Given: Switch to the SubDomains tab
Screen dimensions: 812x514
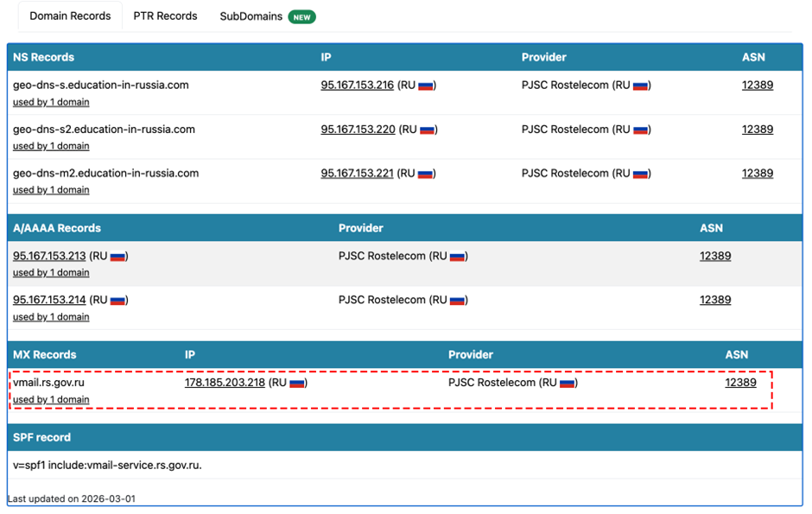Looking at the screenshot, I should click(251, 16).
